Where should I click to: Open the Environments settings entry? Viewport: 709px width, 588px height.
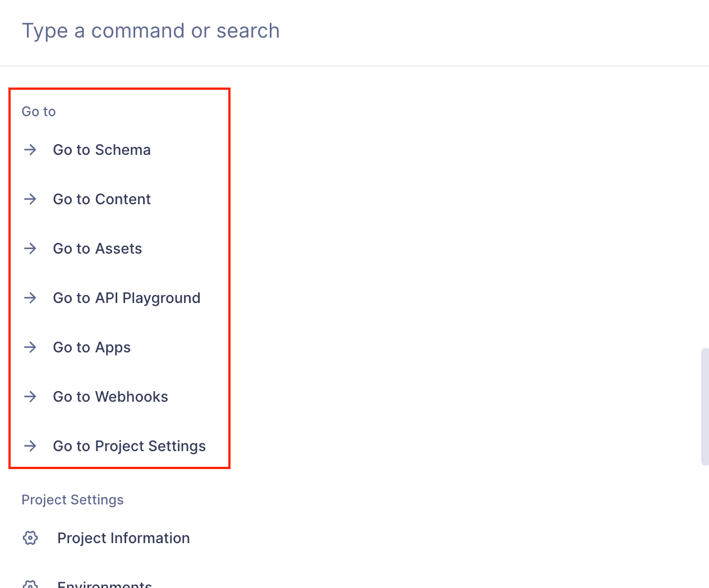[104, 585]
